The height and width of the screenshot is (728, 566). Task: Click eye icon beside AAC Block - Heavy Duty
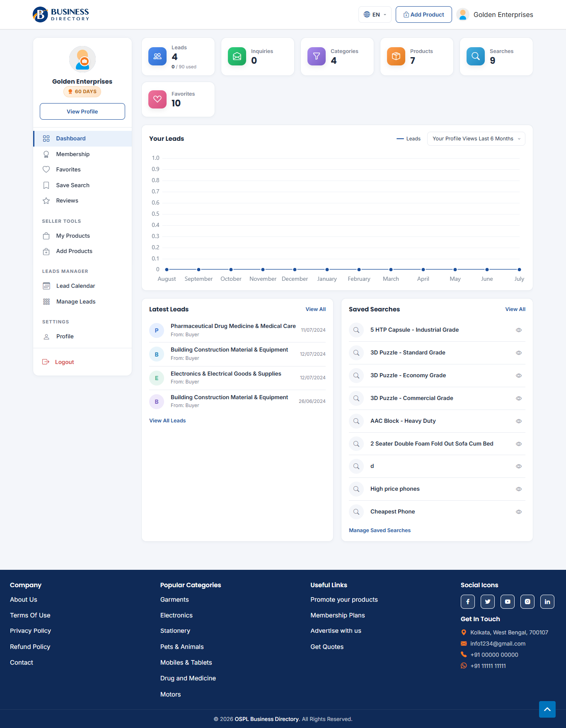(518, 421)
